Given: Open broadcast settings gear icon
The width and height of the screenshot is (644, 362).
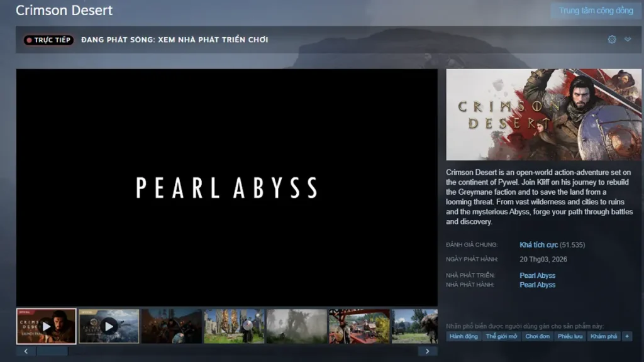Looking at the screenshot, I should tap(612, 40).
